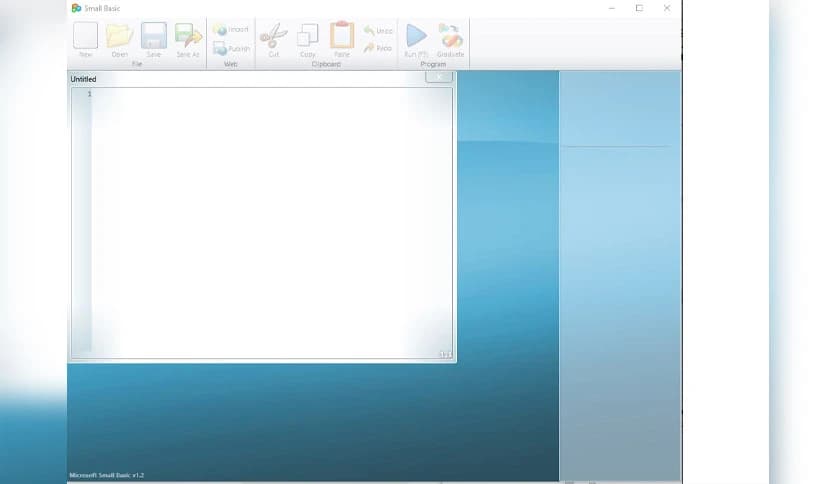Import a program from the web
836x484 pixels.
231,30
